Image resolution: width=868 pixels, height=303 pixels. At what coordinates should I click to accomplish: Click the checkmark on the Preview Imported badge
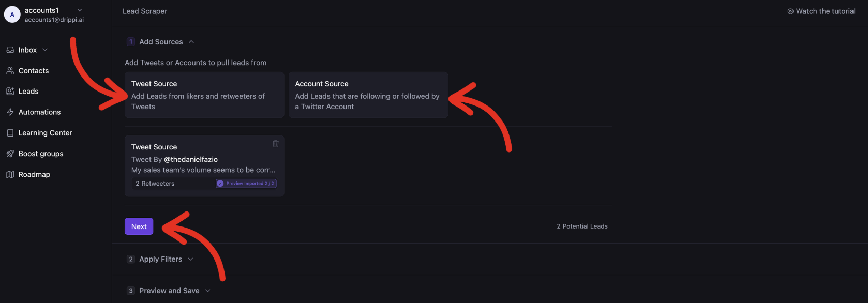click(219, 183)
